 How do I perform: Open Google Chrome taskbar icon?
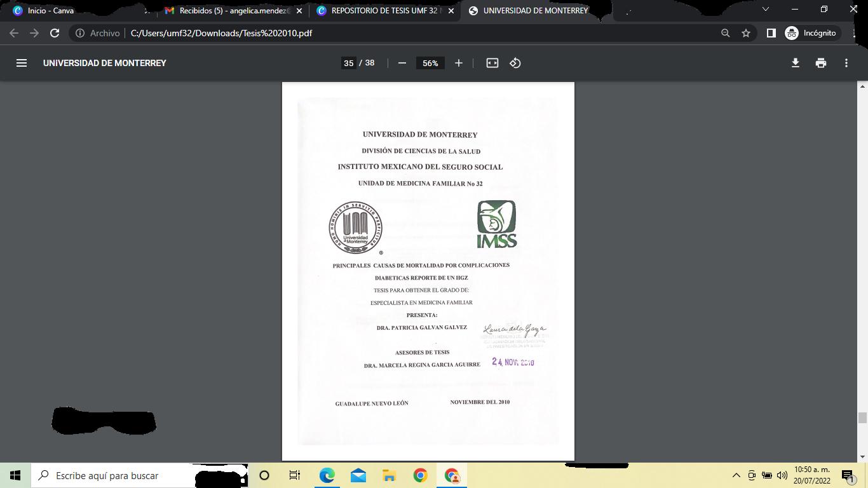(x=420, y=475)
